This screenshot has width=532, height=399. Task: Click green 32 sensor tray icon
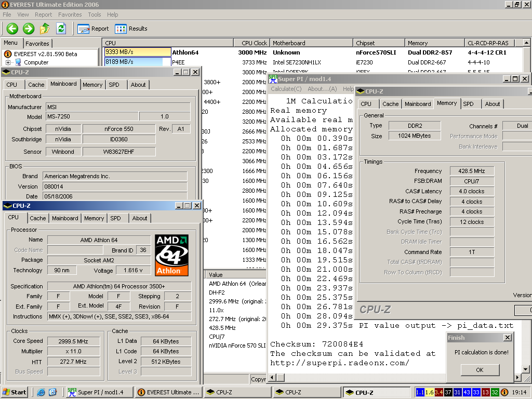pyautogui.click(x=495, y=392)
